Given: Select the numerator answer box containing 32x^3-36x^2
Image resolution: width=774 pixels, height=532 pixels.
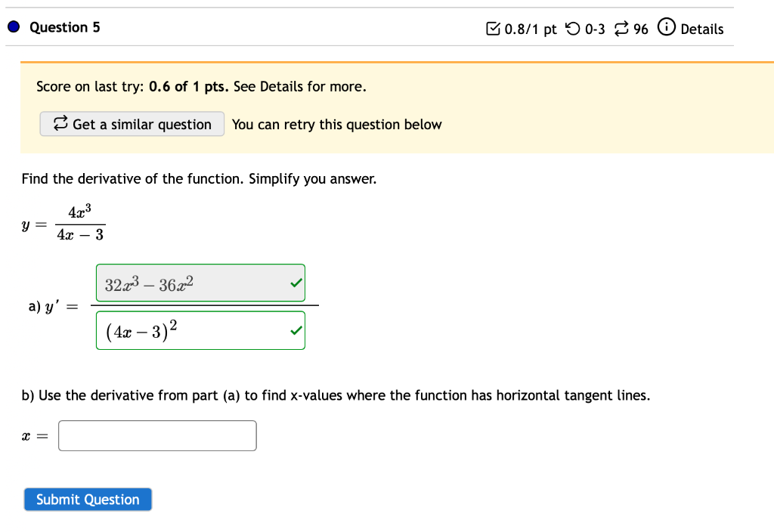Looking at the screenshot, I should (x=189, y=282).
